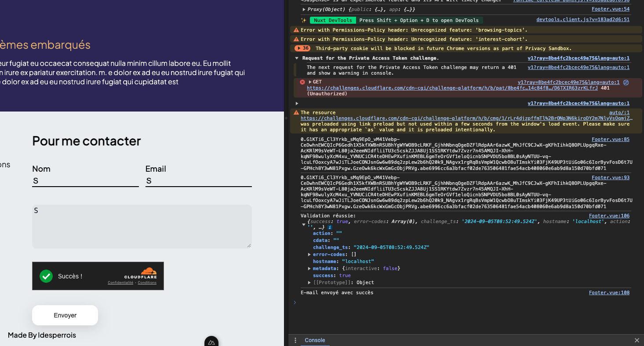Click the warning icon beside 'The resource' message
The image size is (644, 346).
coord(296,112)
